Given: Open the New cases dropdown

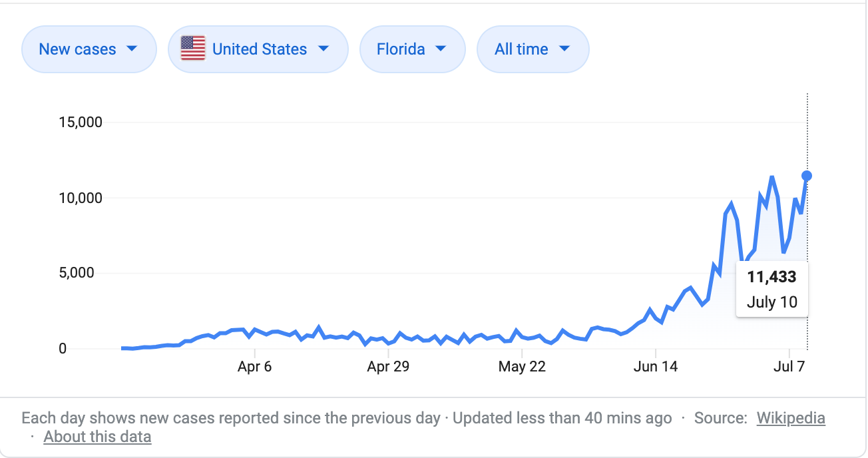Looking at the screenshot, I should pos(89,49).
